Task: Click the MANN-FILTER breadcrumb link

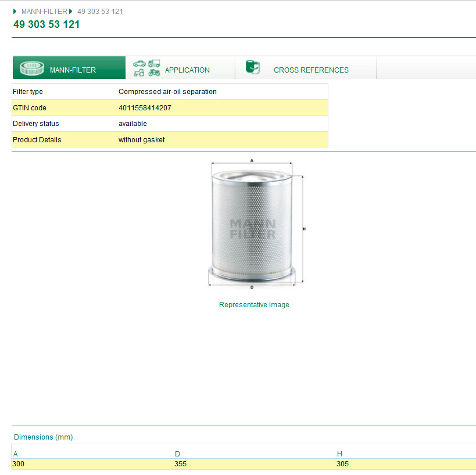Action: point(44,12)
